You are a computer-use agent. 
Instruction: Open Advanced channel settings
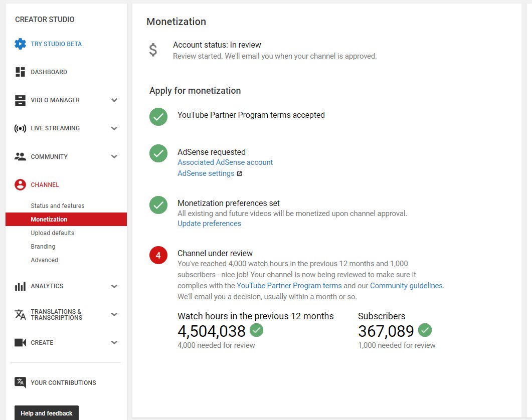coord(45,260)
